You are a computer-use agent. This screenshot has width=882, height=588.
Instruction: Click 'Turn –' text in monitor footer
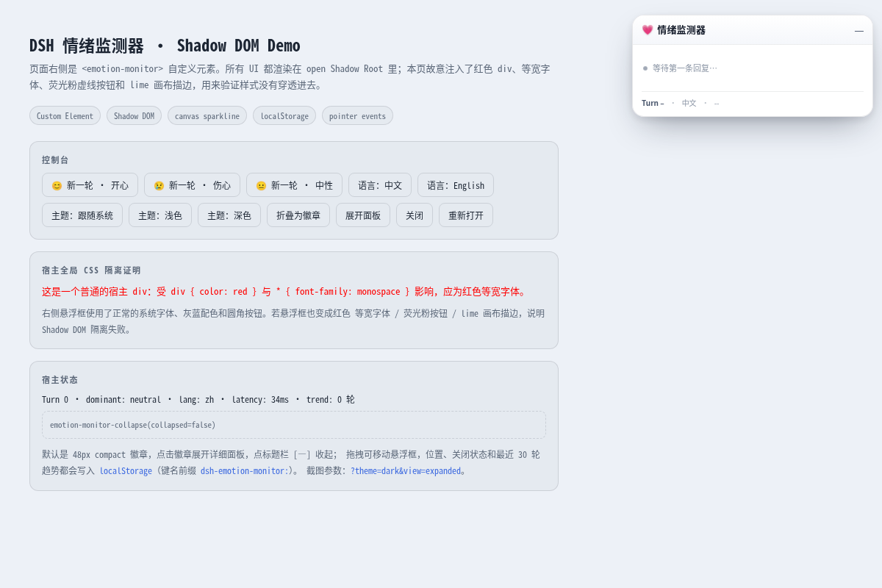(653, 103)
